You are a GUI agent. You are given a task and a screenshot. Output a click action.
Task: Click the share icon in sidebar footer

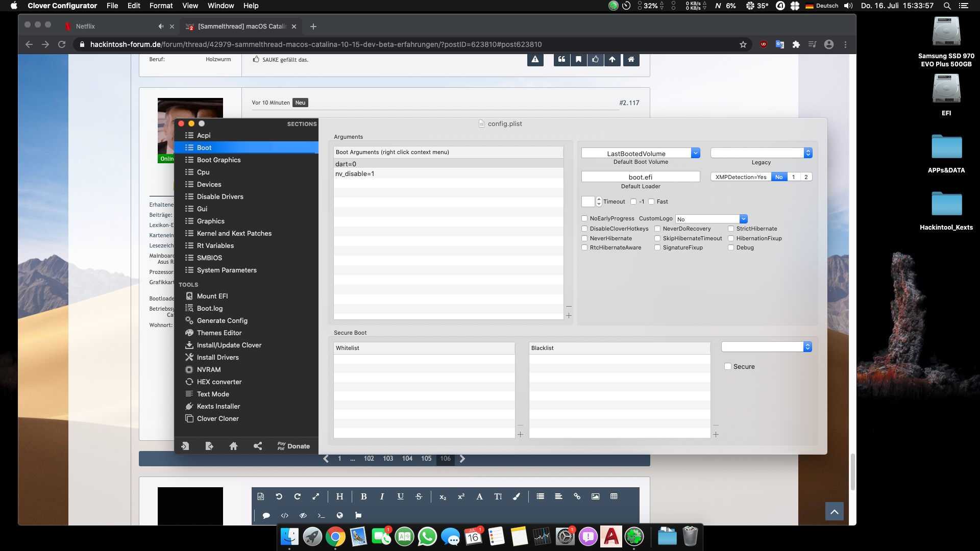258,446
